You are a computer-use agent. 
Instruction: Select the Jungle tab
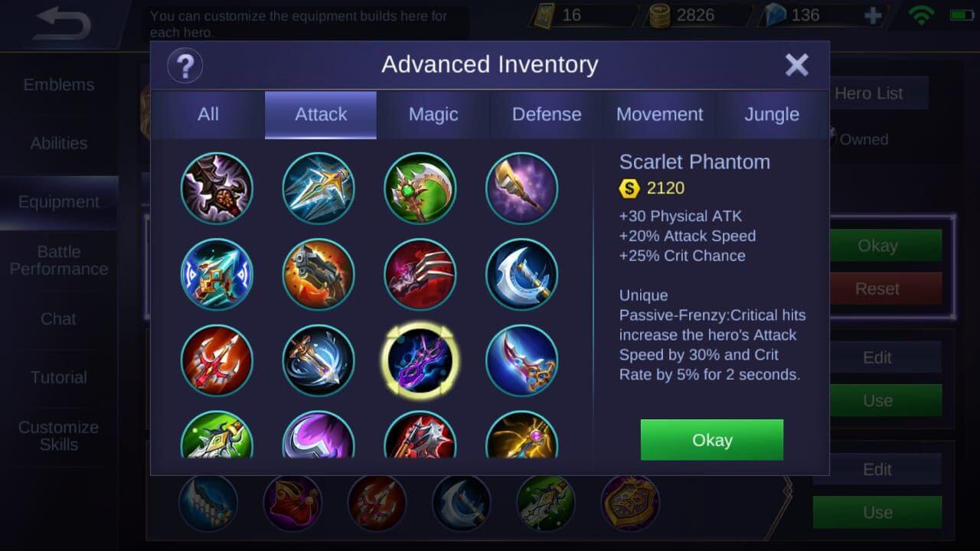[x=772, y=115]
